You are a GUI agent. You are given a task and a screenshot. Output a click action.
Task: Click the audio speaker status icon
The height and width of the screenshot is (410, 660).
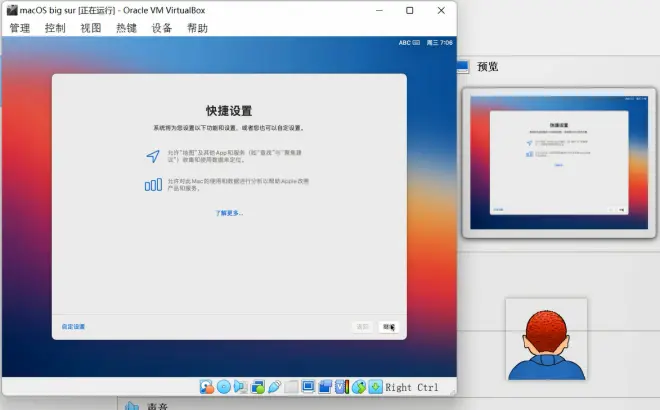point(241,386)
